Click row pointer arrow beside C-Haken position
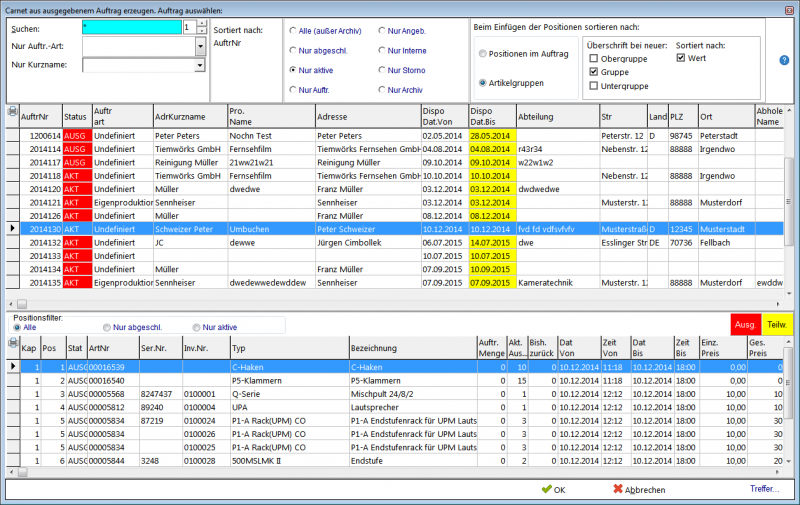Viewport: 800px width, 505px height. pos(12,367)
